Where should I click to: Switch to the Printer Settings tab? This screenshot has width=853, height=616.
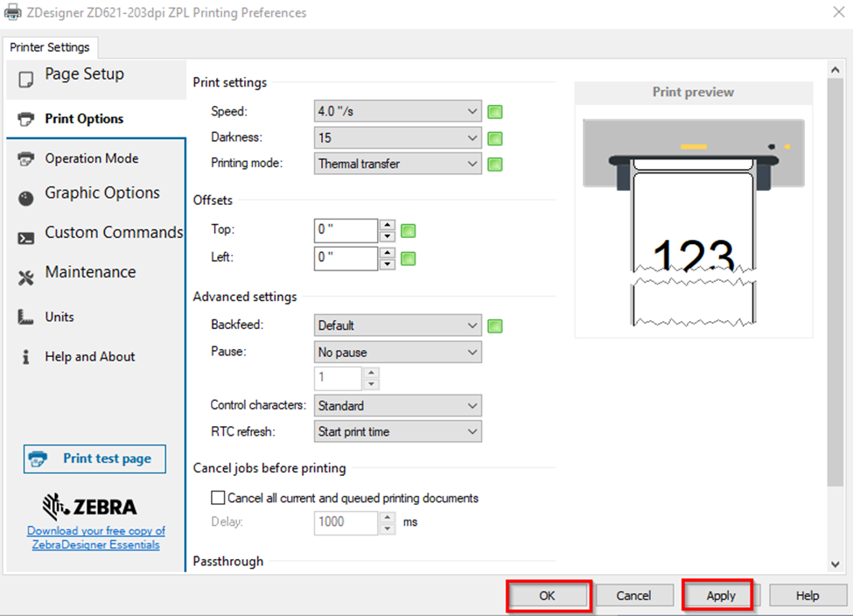[x=50, y=48]
